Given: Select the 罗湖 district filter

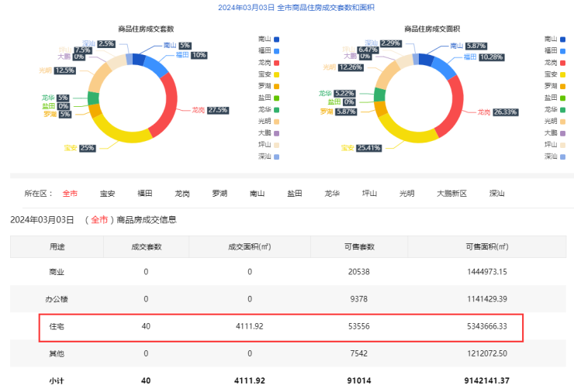Looking at the screenshot, I should pos(220,193).
